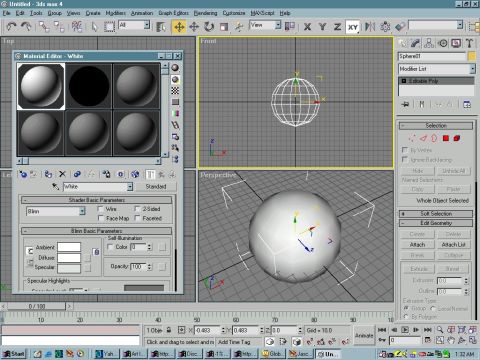Screen dimensions: 480x360
Task: Click Reset Map/Material X icon
Action: pos(62,174)
